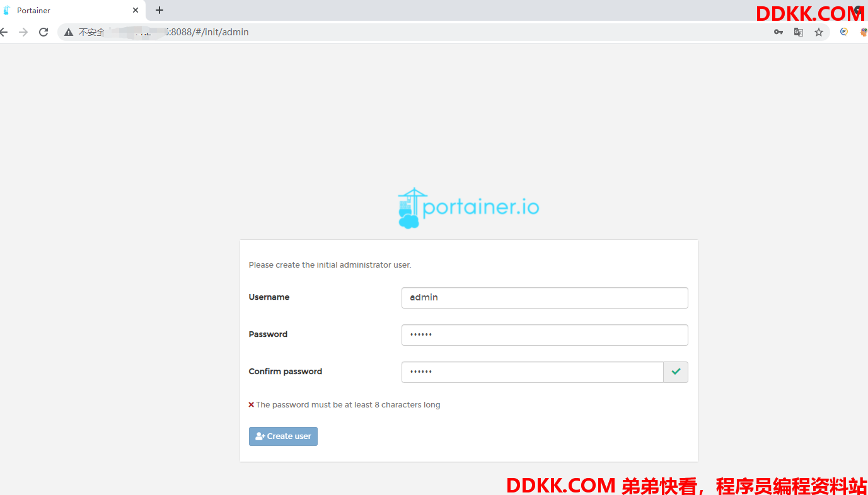Click the saved password key icon
Viewport: 868px width, 495px height.
778,32
